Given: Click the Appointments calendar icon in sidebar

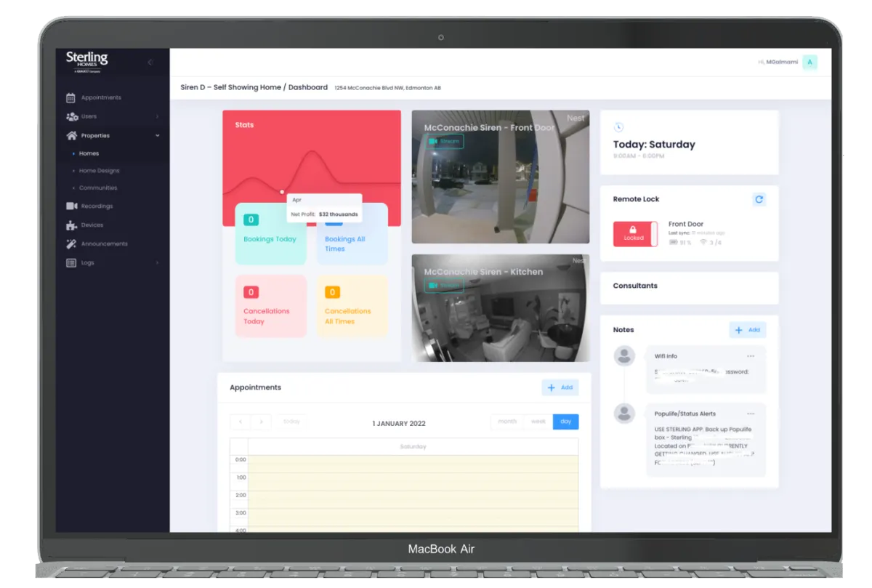Looking at the screenshot, I should [x=71, y=97].
